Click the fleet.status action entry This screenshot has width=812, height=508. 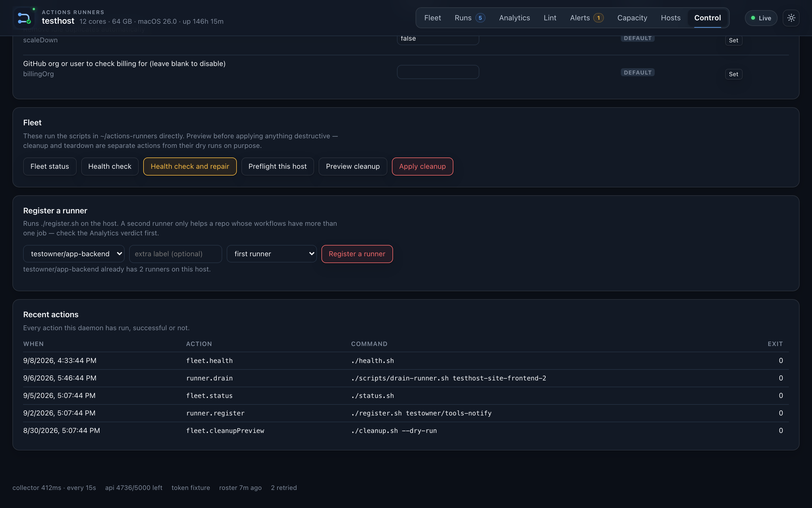click(x=209, y=395)
